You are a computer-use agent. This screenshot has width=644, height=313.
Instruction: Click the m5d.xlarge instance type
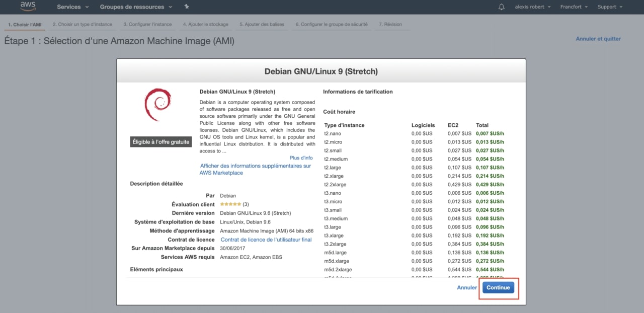(x=337, y=261)
